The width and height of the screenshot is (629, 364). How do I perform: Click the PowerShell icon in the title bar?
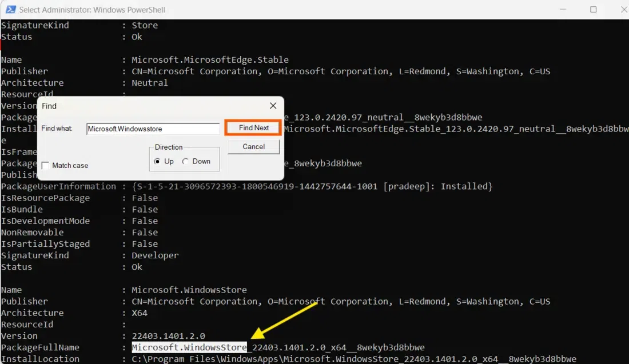tap(10, 9)
